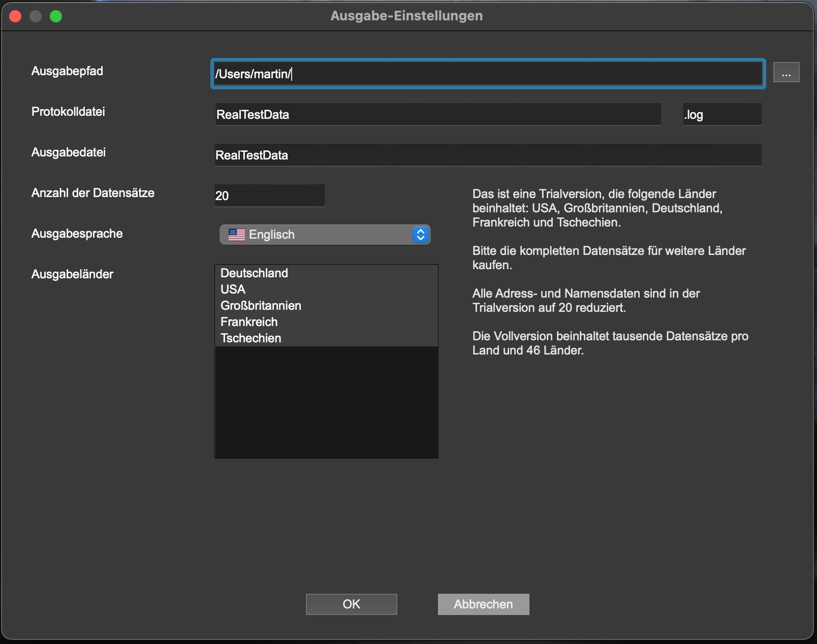Click the .log extension field
Screen dimensions: 817x644
pyautogui.click(x=722, y=114)
